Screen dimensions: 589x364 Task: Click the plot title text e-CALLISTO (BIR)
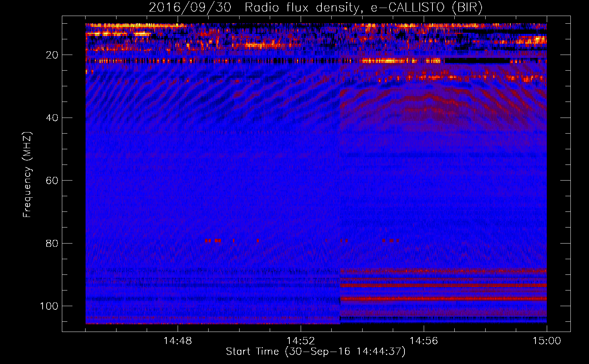point(427,7)
